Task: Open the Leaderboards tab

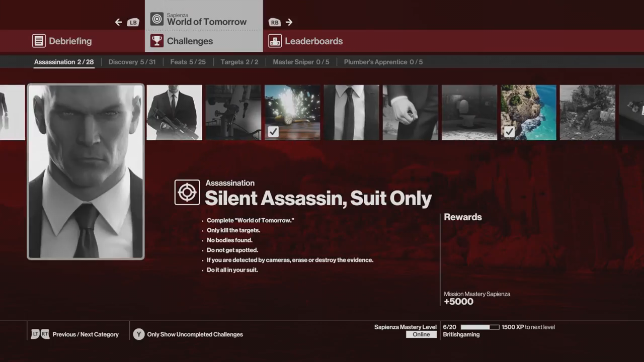Action: tap(305, 41)
